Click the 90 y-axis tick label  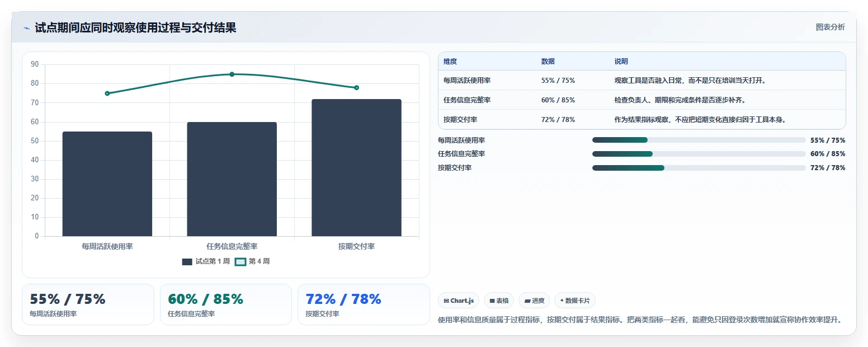pyautogui.click(x=35, y=64)
